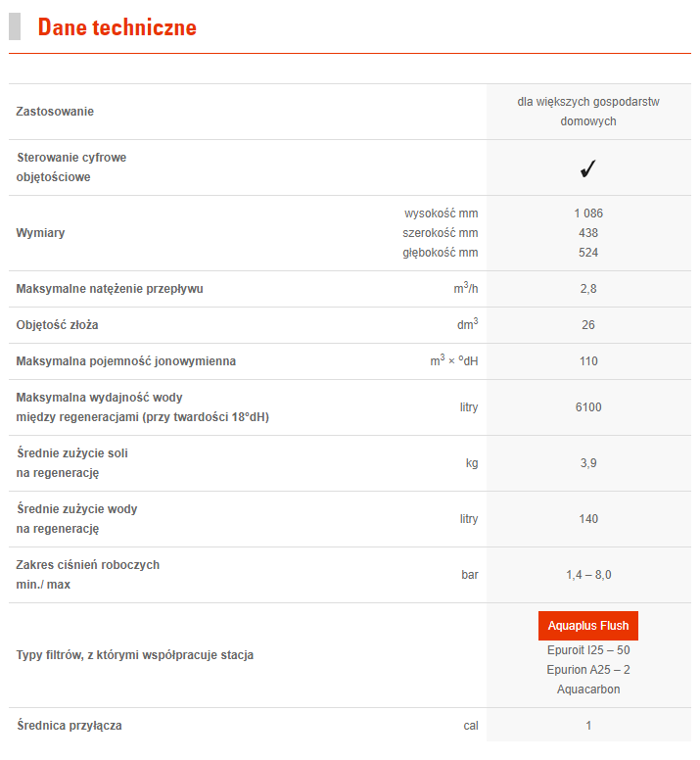Select the ion capacity value 110
The width and height of the screenshot is (700, 760).
587,361
